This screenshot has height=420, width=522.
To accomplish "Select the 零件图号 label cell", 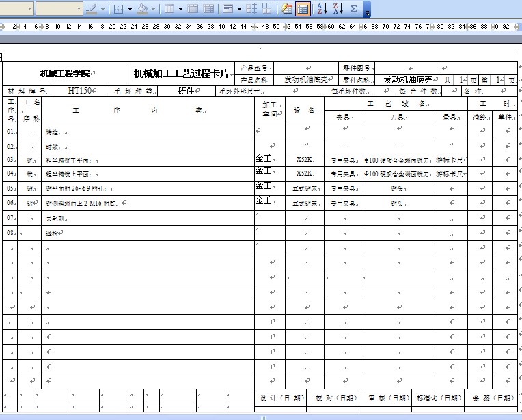I will coord(357,68).
